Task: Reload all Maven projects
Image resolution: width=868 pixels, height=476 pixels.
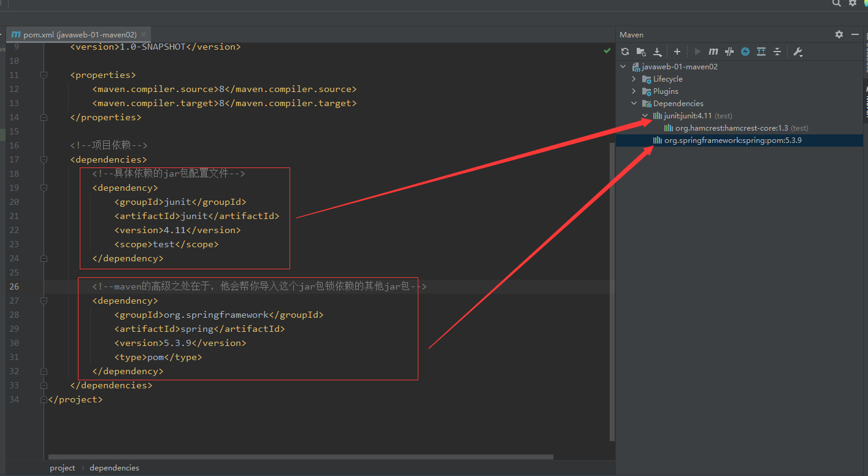Action: click(x=625, y=52)
